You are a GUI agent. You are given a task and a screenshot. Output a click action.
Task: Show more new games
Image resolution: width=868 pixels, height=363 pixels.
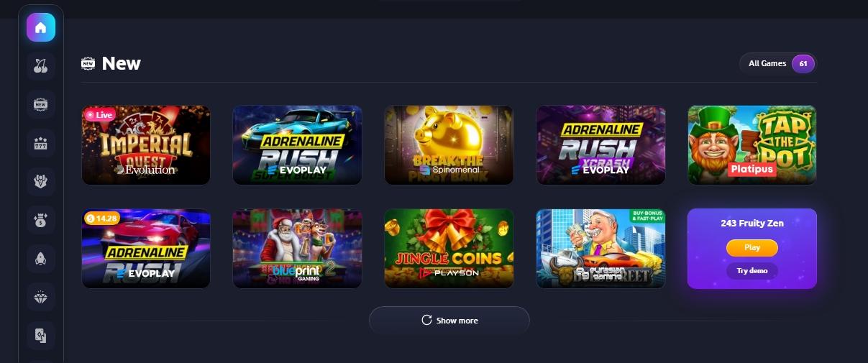click(x=449, y=321)
